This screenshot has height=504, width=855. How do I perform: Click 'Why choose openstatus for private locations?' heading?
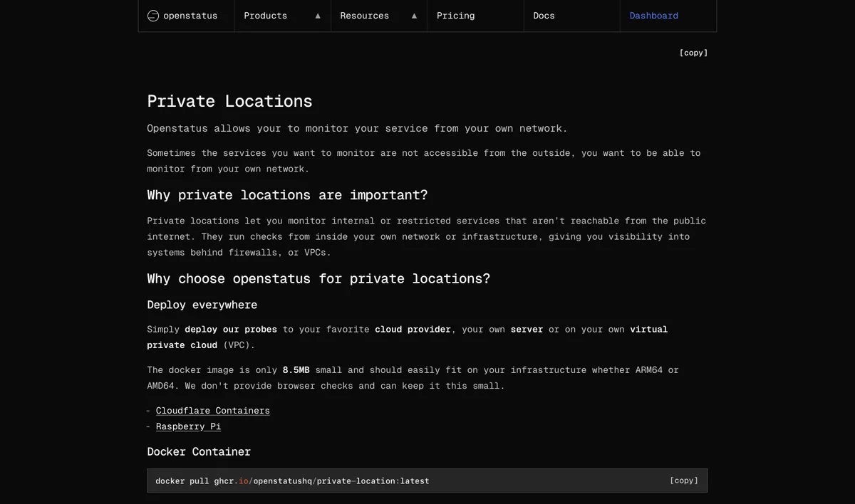[318, 278]
